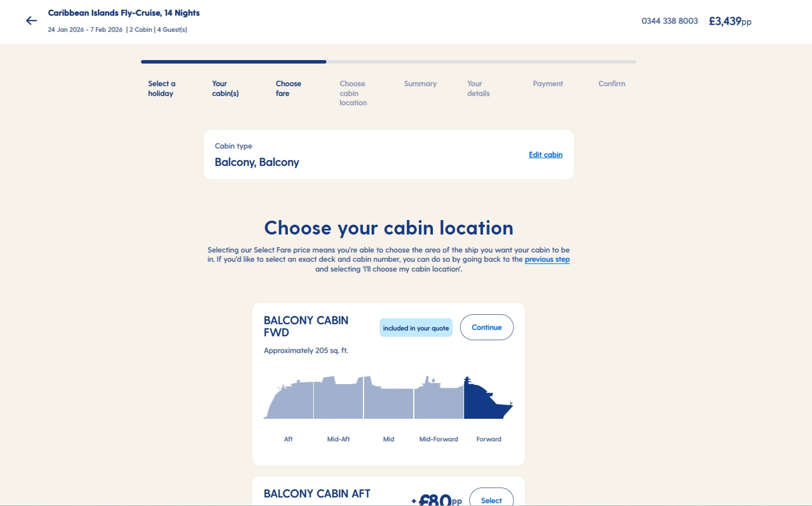812x506 pixels.
Task: Click the '+ £80pp' price supplement
Action: 436,500
